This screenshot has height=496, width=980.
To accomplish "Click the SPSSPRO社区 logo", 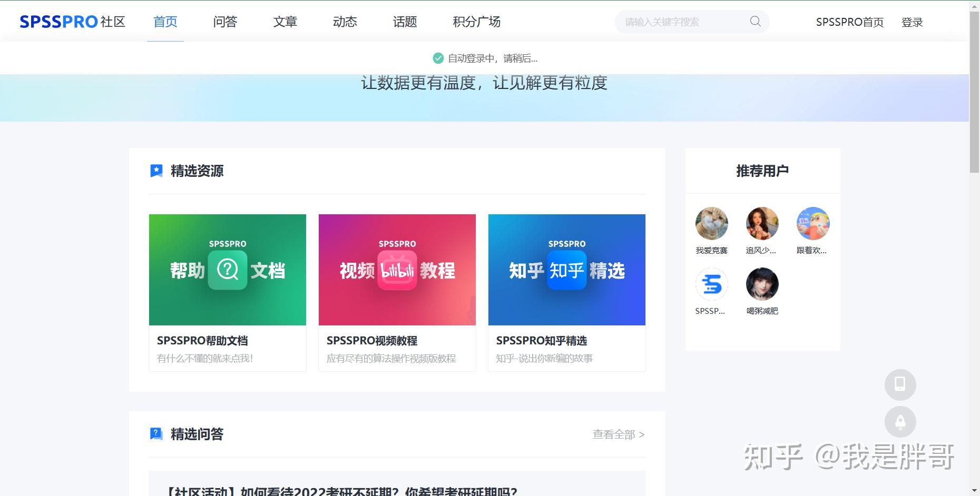I will click(73, 22).
